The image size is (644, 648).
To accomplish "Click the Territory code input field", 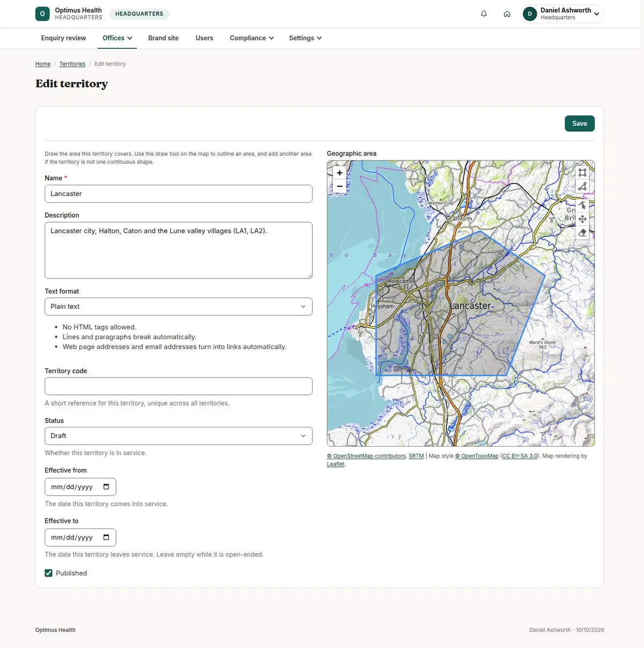I will (x=179, y=386).
